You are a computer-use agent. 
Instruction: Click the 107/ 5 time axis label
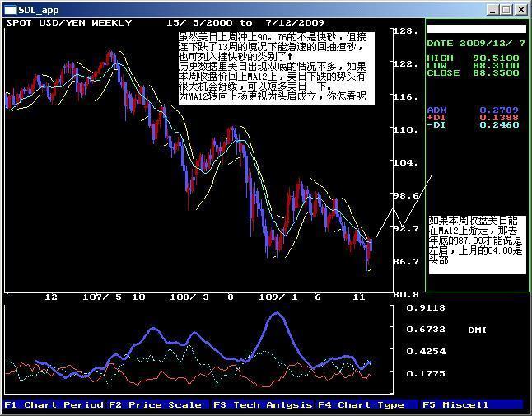click(x=102, y=297)
